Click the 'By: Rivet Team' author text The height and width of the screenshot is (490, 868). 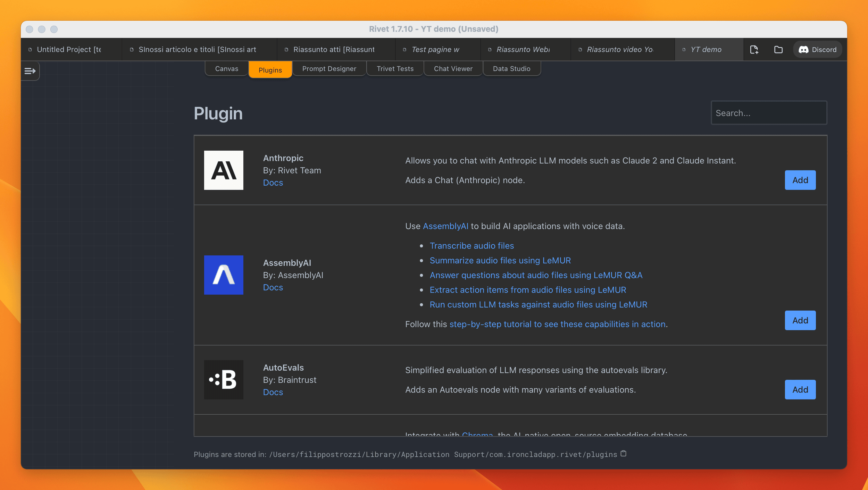click(x=292, y=170)
